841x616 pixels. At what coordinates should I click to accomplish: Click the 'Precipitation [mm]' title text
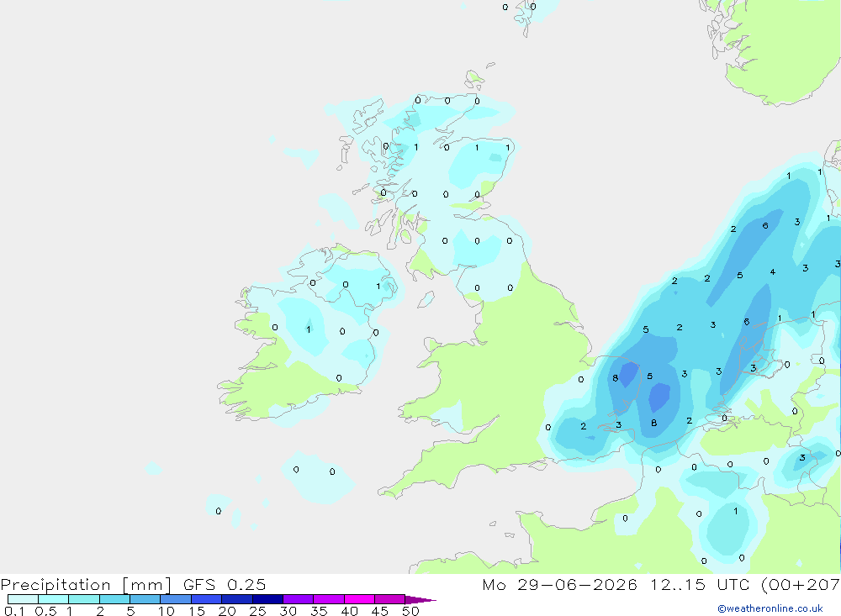click(87, 585)
